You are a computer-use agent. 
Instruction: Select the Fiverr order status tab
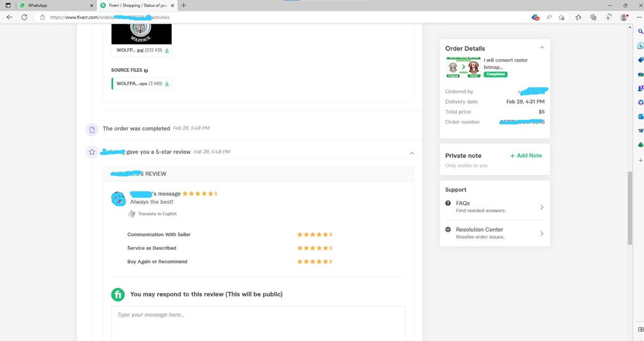coord(137,5)
